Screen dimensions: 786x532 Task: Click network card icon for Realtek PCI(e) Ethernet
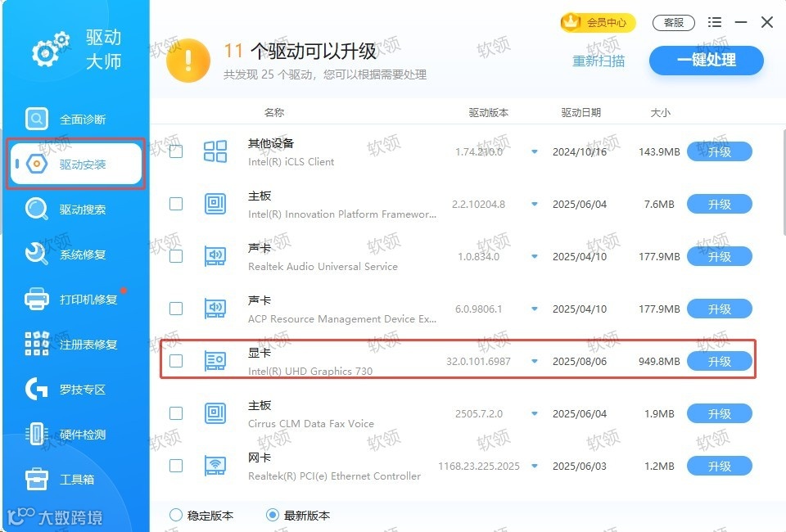click(215, 466)
